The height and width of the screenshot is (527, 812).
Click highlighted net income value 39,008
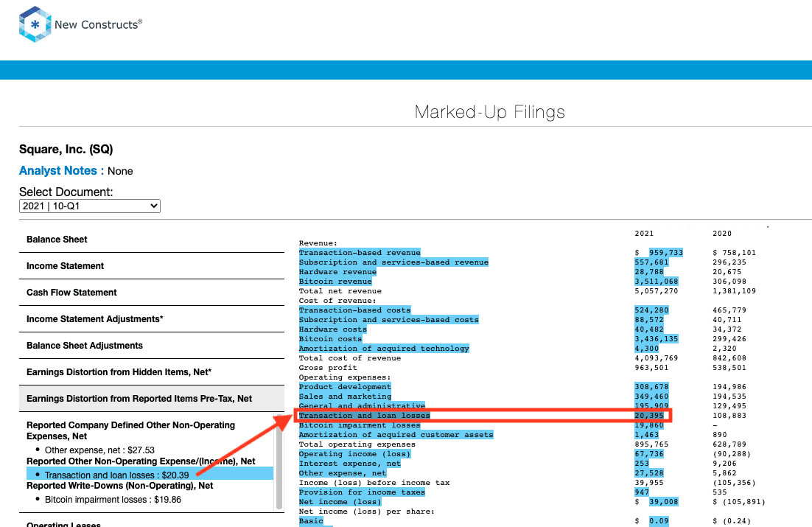[663, 502]
